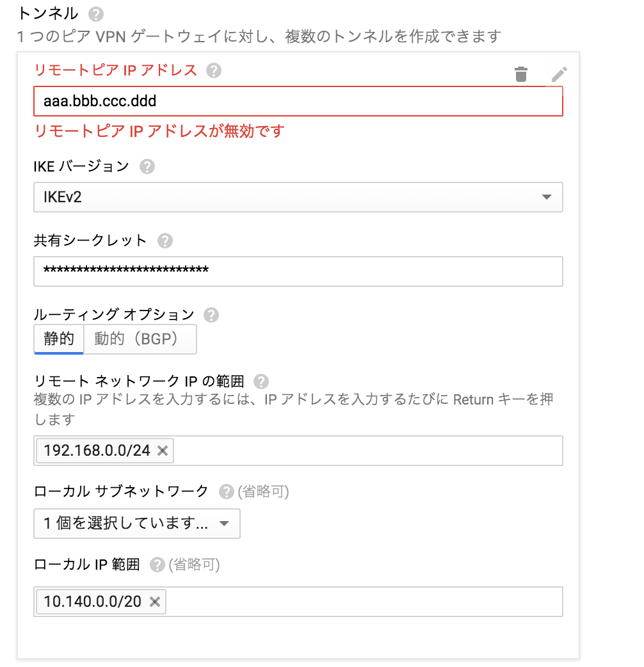Switch routing to 動的（BGP）
Screen dimensions: 644x667
pyautogui.click(x=140, y=339)
